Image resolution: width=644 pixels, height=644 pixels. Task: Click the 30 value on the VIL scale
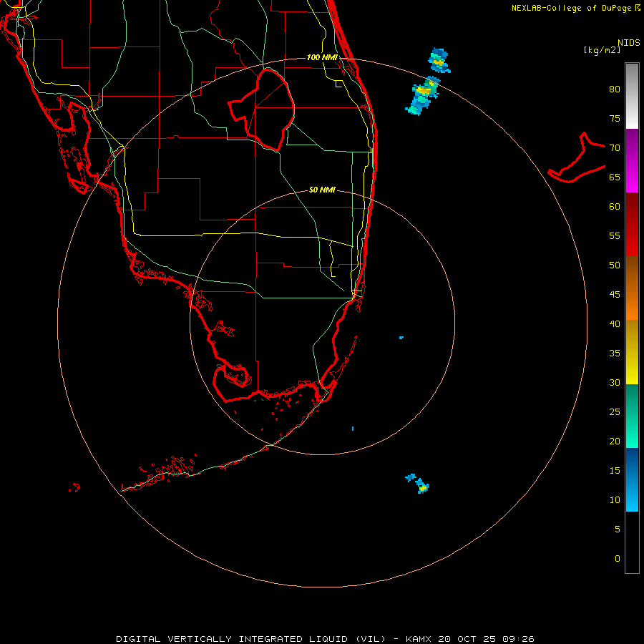pyautogui.click(x=615, y=382)
